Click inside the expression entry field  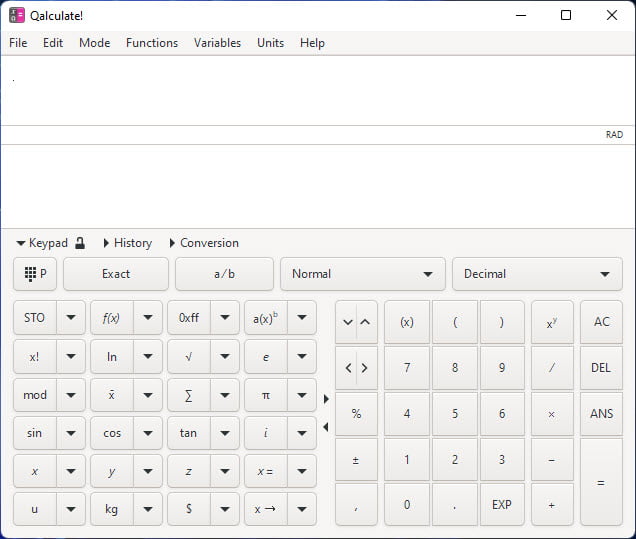[x=318, y=90]
